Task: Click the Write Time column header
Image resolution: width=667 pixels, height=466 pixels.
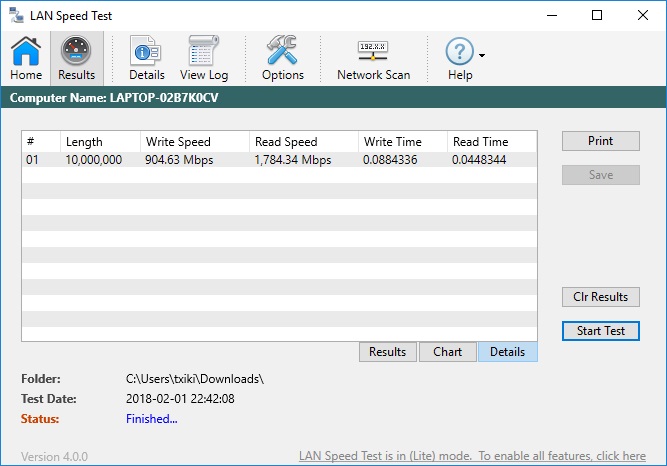Action: tap(403, 142)
